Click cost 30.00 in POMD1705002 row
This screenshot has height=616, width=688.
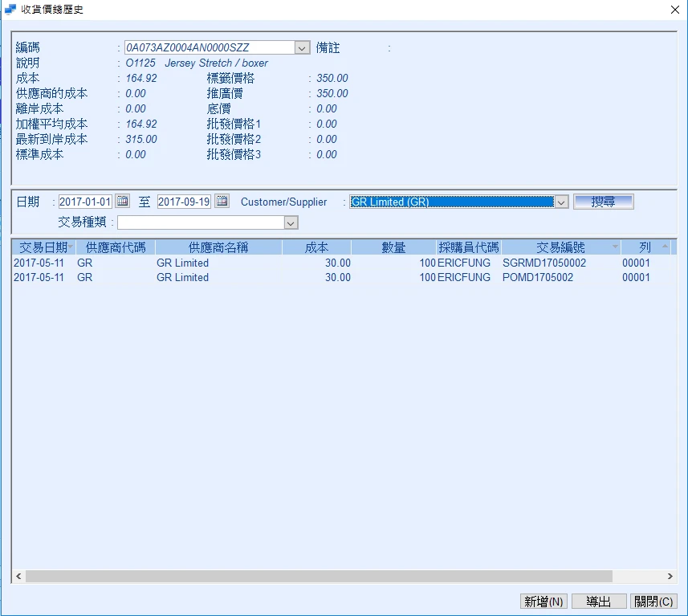pyautogui.click(x=338, y=277)
